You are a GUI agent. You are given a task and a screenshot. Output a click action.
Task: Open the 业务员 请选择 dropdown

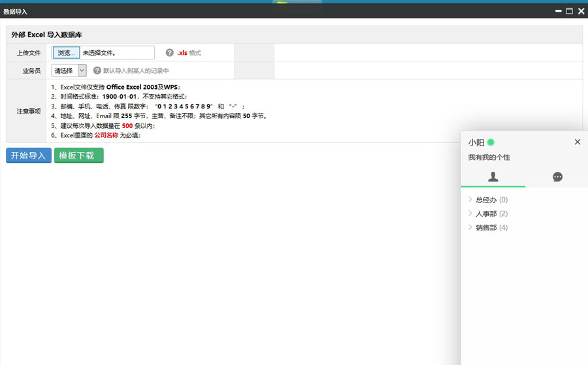coord(69,71)
